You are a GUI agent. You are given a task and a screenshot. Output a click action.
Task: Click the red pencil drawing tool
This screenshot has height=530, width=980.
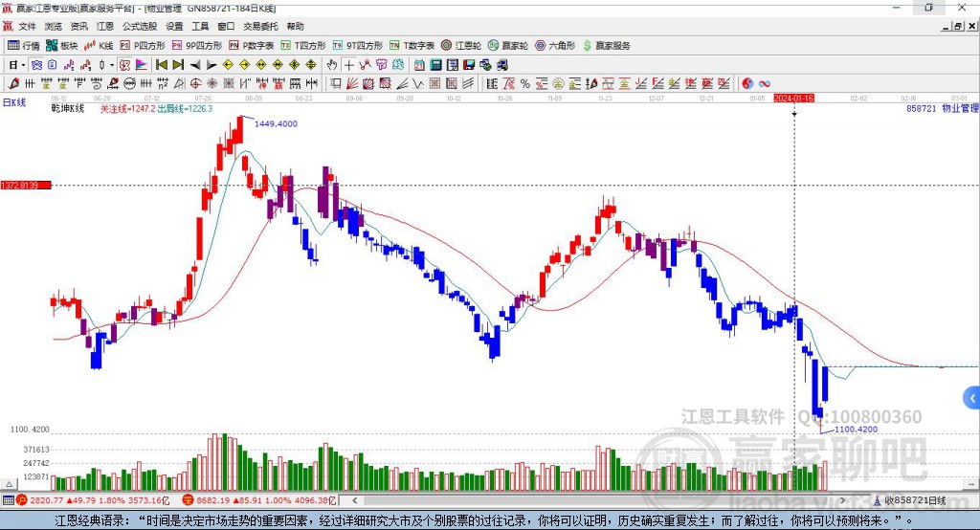(x=13, y=84)
